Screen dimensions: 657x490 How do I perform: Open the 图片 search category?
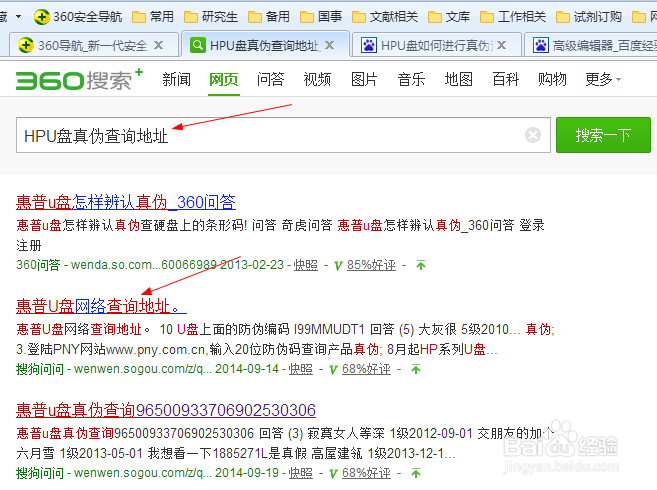(364, 79)
